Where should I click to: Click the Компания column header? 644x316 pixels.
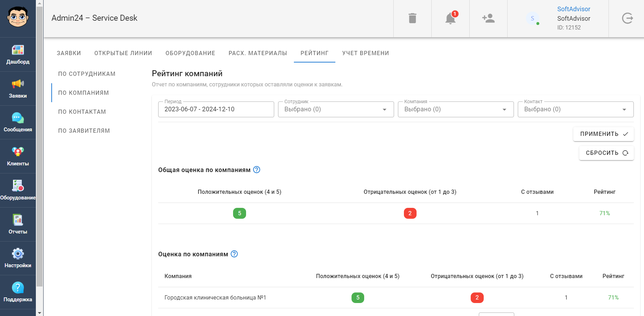point(178,276)
